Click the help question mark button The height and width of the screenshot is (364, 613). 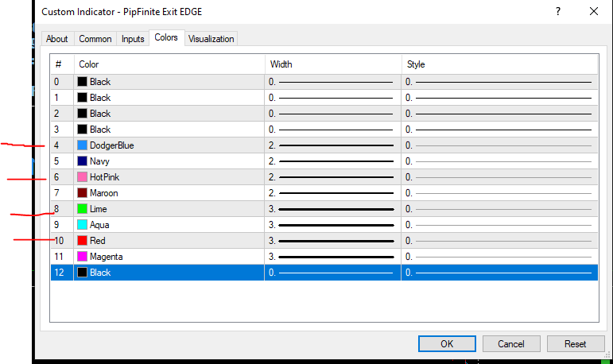coord(558,11)
